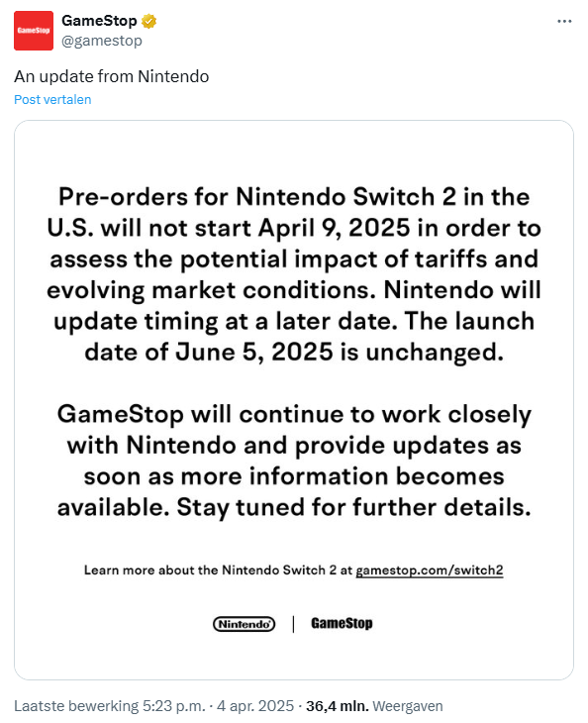Image resolution: width=588 pixels, height=723 pixels.
Task: Click the underlined gamestop.com/switch2 text
Action: [429, 570]
